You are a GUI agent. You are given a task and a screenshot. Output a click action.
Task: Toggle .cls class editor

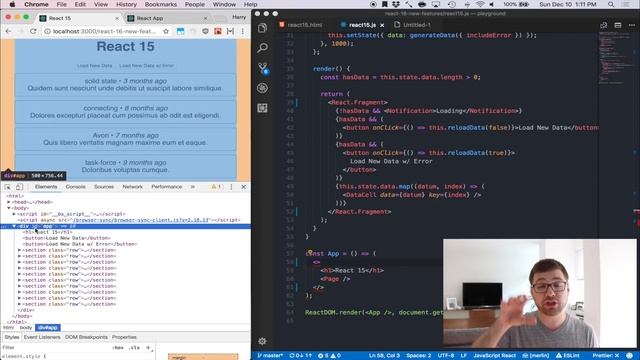[134, 348]
